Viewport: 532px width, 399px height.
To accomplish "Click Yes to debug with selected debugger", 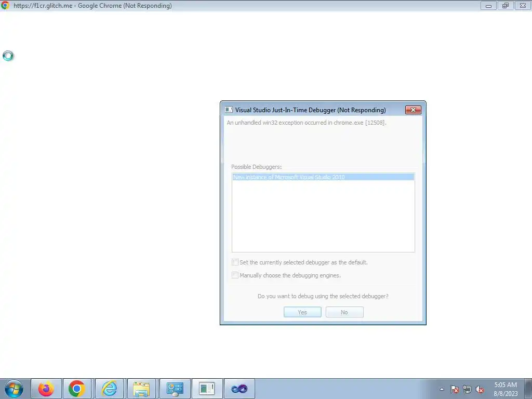I will [302, 312].
